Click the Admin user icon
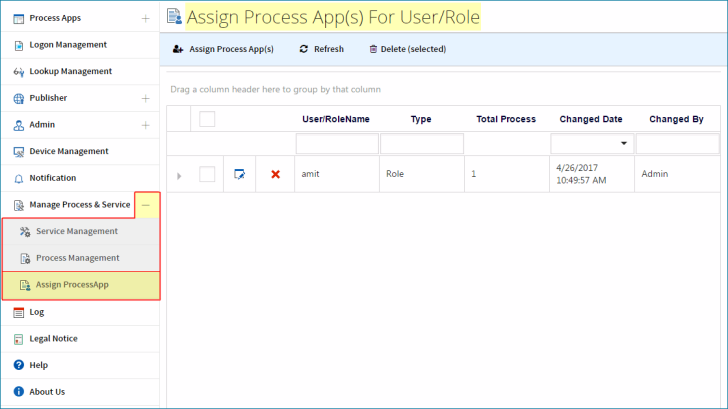This screenshot has height=409, width=728. [x=19, y=125]
